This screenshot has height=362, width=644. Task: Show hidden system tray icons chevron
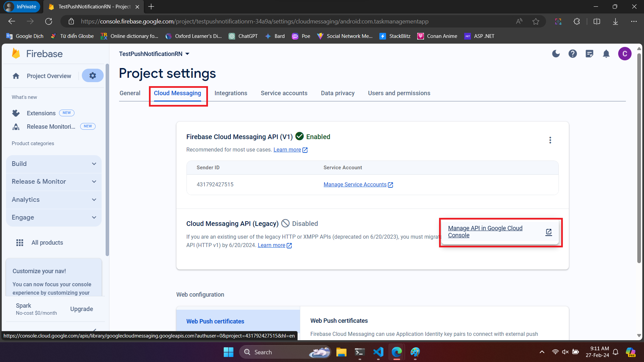click(542, 352)
